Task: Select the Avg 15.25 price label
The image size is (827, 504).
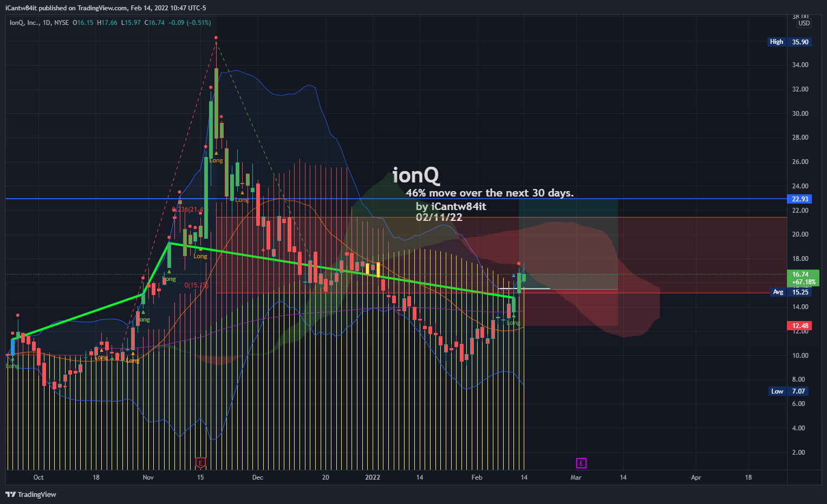Action: [x=791, y=292]
